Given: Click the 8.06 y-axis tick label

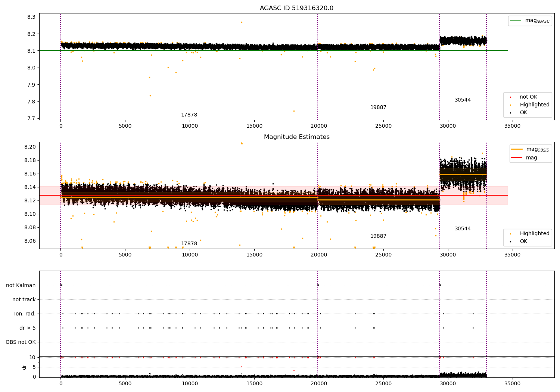Looking at the screenshot, I should coord(30,241).
